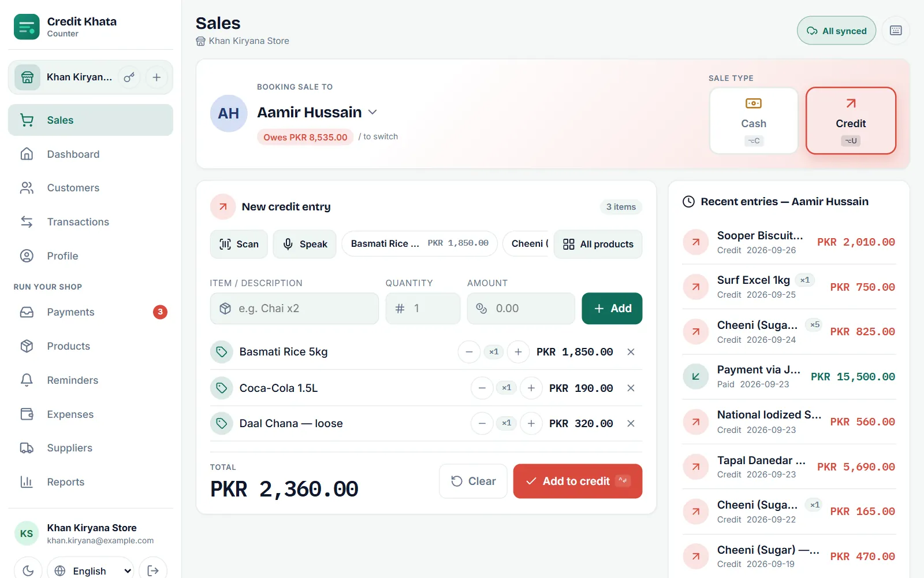This screenshot has width=924, height=578.
Task: Click the green Add button
Action: tap(612, 309)
